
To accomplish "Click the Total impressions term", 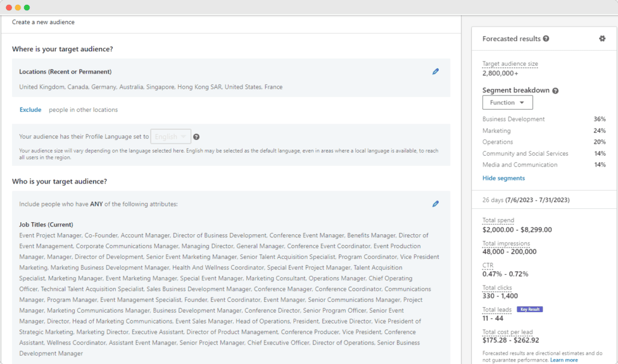I will (x=506, y=243).
